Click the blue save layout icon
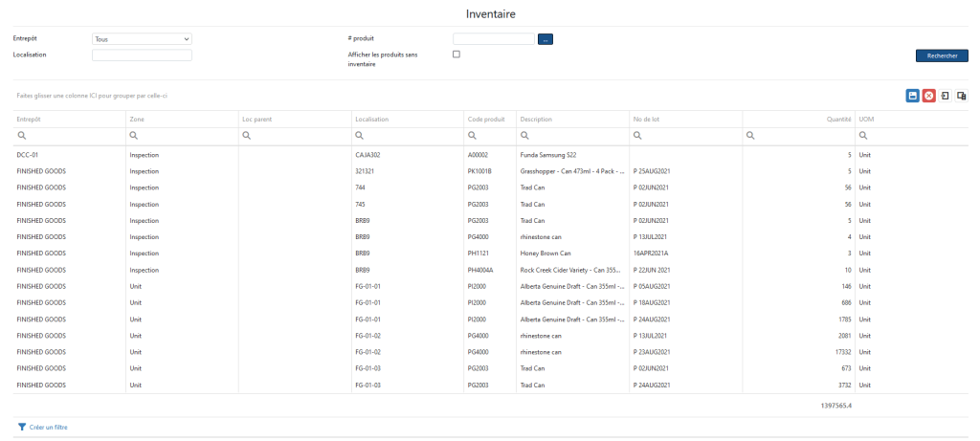This screenshot has width=980, height=441. [x=913, y=96]
